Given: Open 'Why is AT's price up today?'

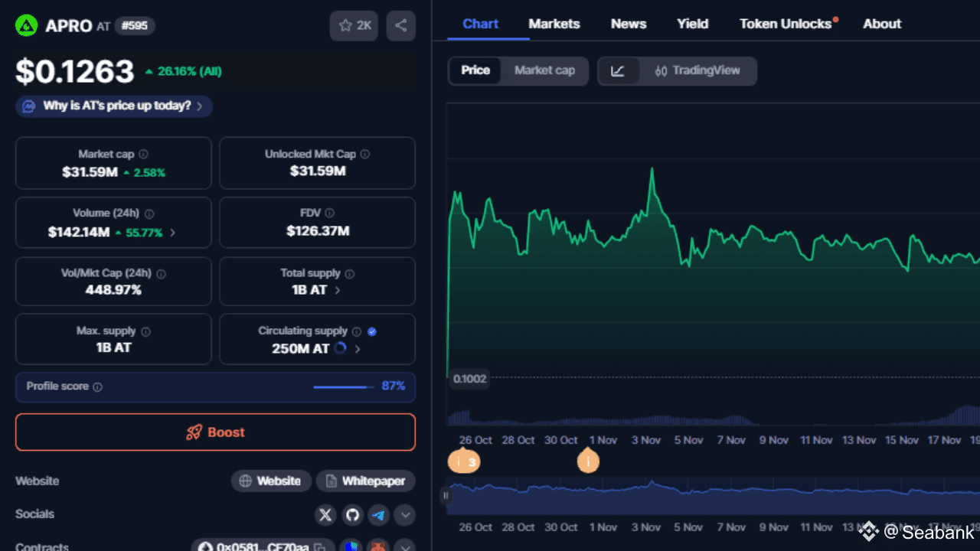Looking at the screenshot, I should tap(114, 106).
